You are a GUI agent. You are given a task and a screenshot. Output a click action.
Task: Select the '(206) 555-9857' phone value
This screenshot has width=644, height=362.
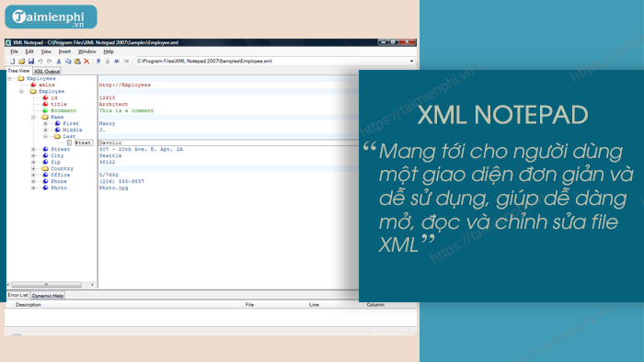121,181
